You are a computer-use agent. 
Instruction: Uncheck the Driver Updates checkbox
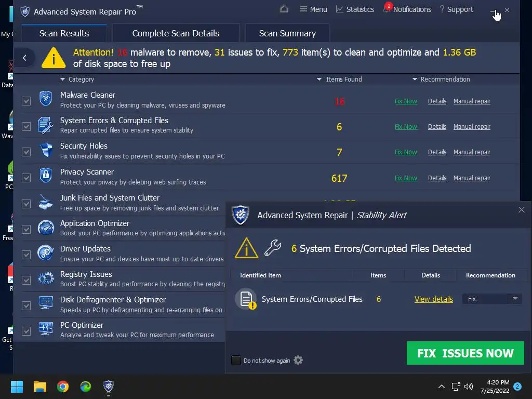click(x=26, y=255)
